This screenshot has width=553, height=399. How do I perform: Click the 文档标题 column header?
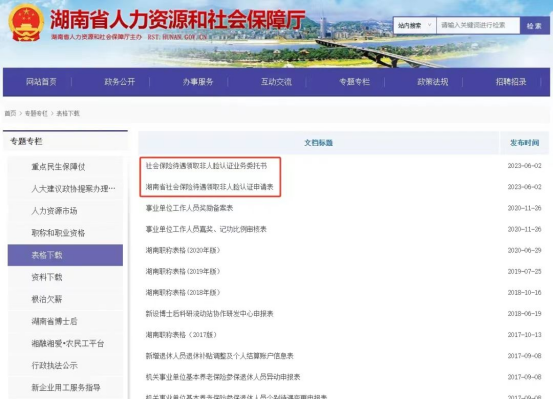tap(318, 143)
